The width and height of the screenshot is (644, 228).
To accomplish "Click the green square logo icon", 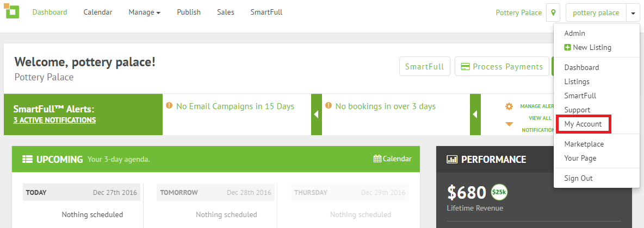I will click(x=12, y=11).
